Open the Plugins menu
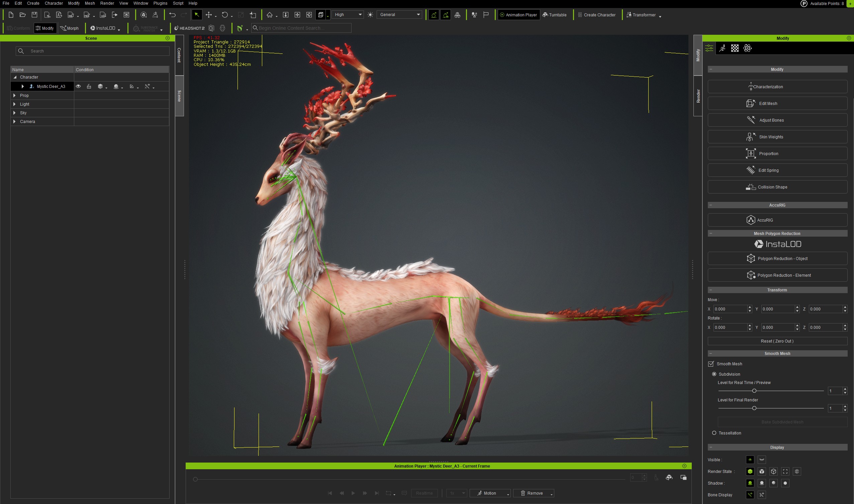Screen dimensions: 854x504 (160, 3)
